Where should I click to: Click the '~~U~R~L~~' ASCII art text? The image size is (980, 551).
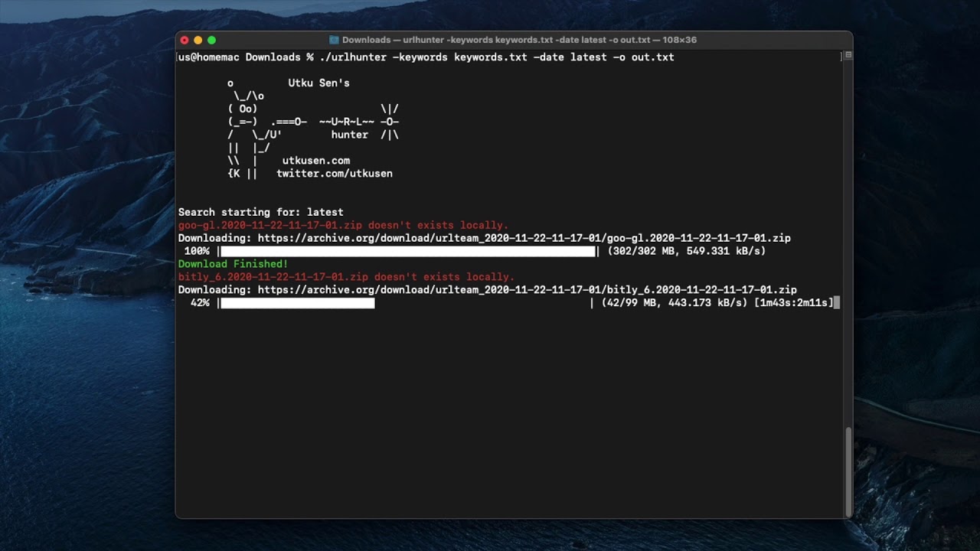coord(347,122)
